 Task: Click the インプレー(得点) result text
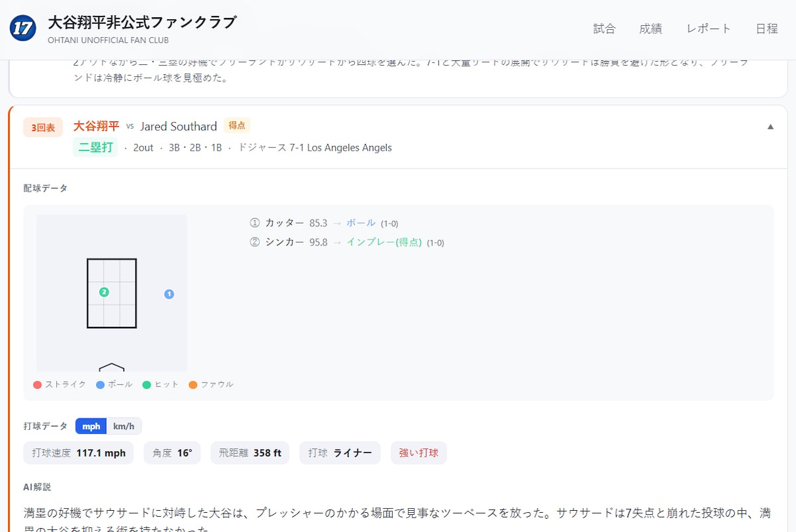pyautogui.click(x=384, y=243)
